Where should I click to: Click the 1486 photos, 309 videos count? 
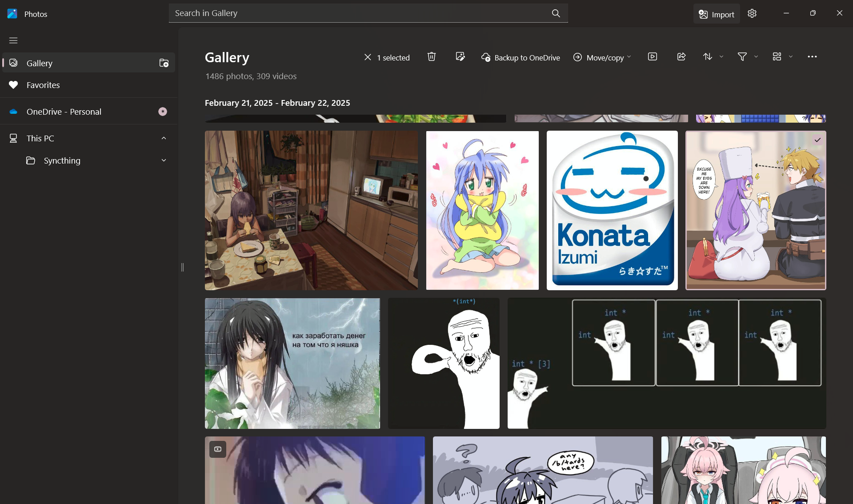pos(251,76)
